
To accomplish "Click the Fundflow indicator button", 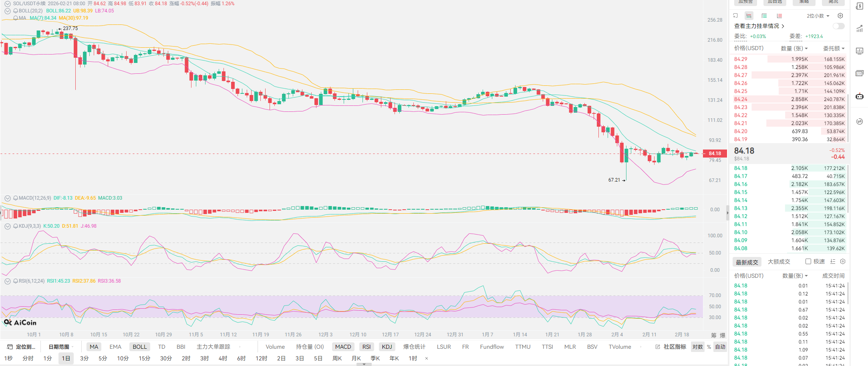I will click(x=491, y=347).
